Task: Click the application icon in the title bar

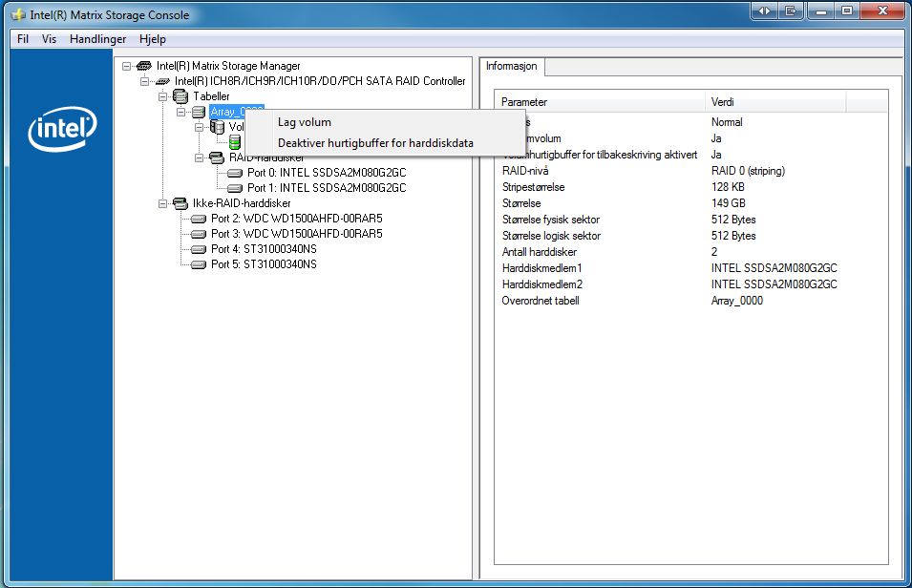Action: pos(18,14)
